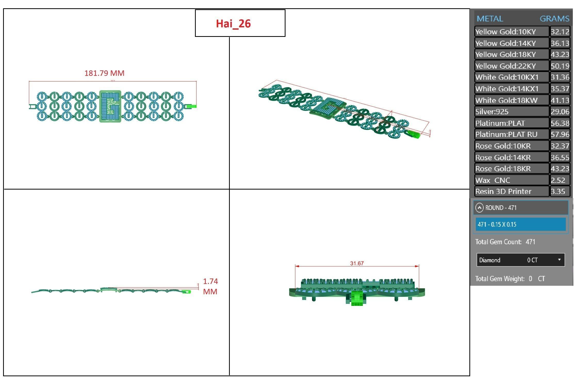Click the G-shaped center plate in top view
The height and width of the screenshot is (392, 587).
110,106
